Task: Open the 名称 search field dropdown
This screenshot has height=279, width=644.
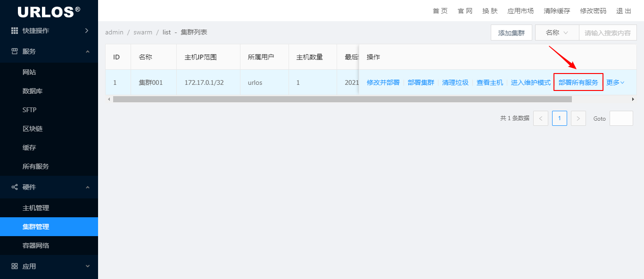Action: pyautogui.click(x=557, y=33)
